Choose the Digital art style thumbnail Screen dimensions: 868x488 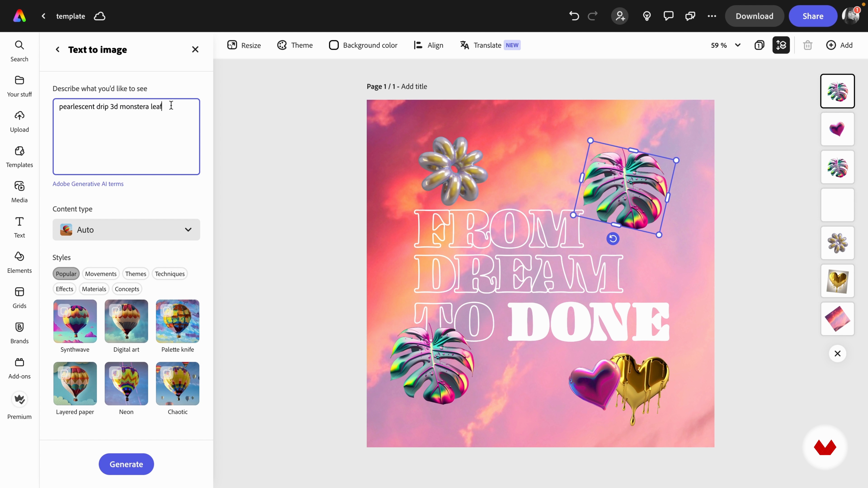pyautogui.click(x=126, y=321)
